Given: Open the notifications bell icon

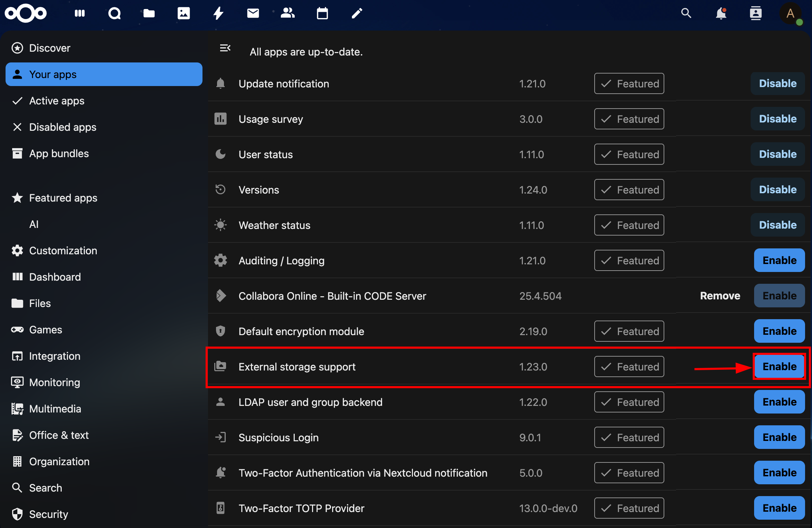Looking at the screenshot, I should pos(721,14).
